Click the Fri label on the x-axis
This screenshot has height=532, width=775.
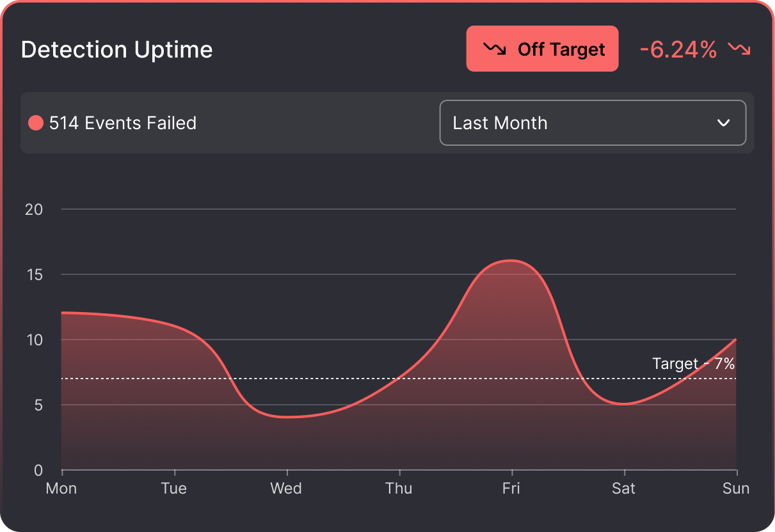point(510,489)
